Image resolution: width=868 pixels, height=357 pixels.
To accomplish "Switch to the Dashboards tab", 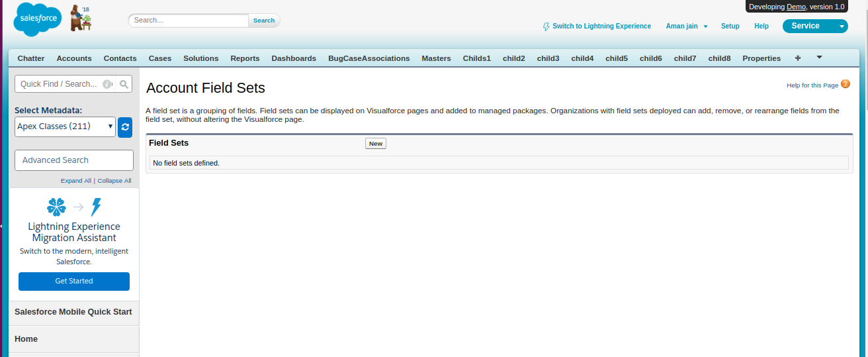I will click(294, 58).
